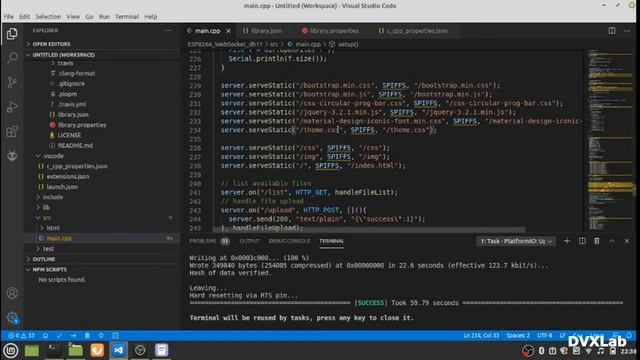Click the editor horizontal scrollbar

click(x=369, y=230)
